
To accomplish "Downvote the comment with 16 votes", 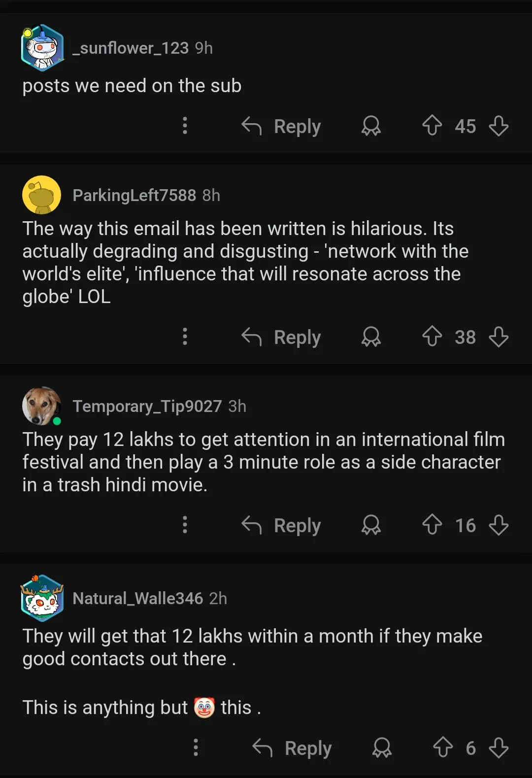I will [x=499, y=525].
